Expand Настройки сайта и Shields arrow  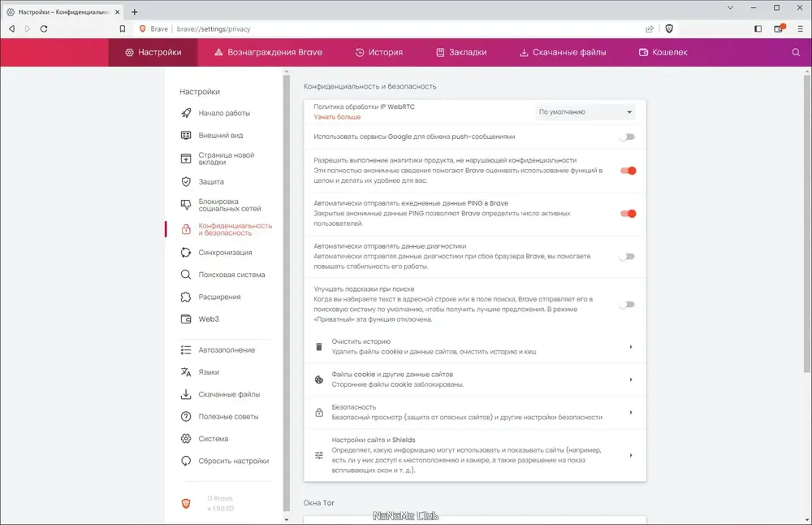pyautogui.click(x=631, y=456)
